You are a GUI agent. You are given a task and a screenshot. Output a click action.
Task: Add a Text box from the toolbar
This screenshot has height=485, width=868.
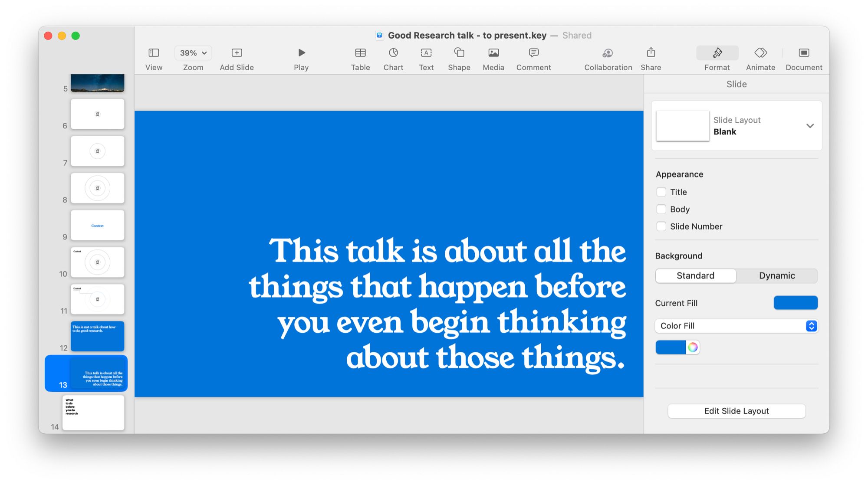426,53
